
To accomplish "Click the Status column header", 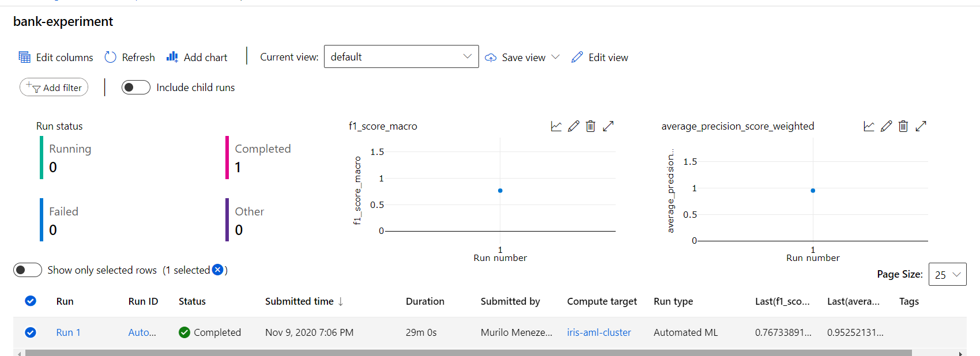I will pos(192,301).
